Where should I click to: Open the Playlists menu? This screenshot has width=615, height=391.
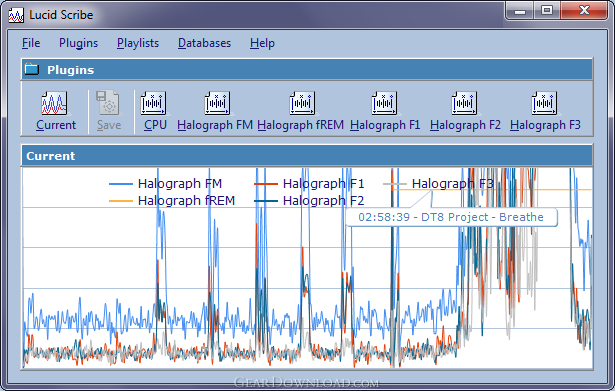[138, 43]
